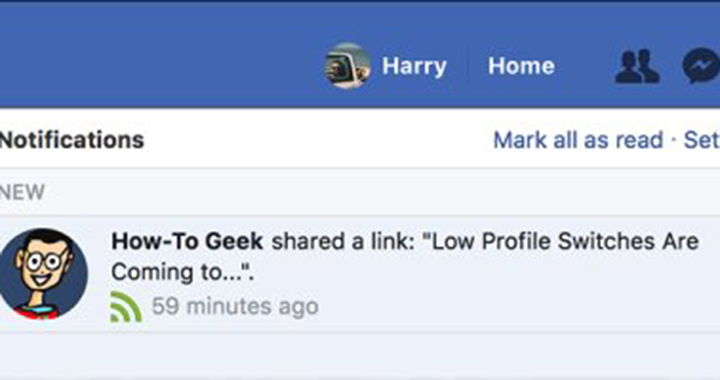Open the Messenger chat icon

click(x=701, y=66)
